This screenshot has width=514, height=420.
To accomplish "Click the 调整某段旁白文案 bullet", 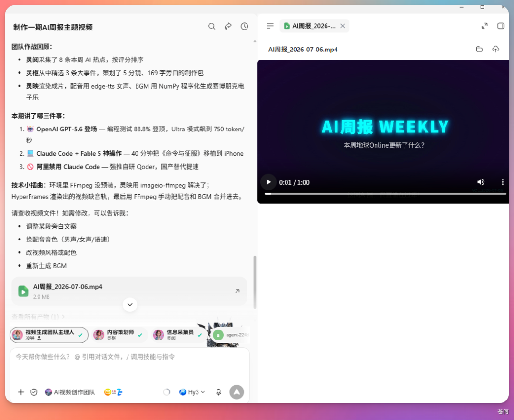I will [x=51, y=226].
